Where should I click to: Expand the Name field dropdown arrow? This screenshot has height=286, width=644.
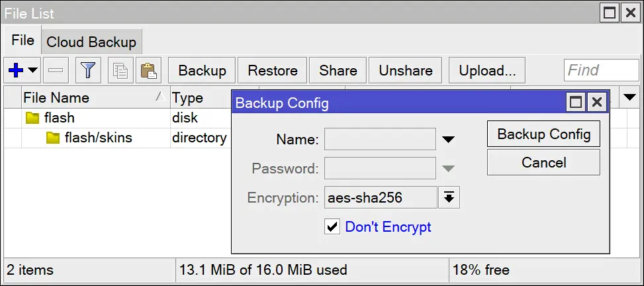pos(449,140)
